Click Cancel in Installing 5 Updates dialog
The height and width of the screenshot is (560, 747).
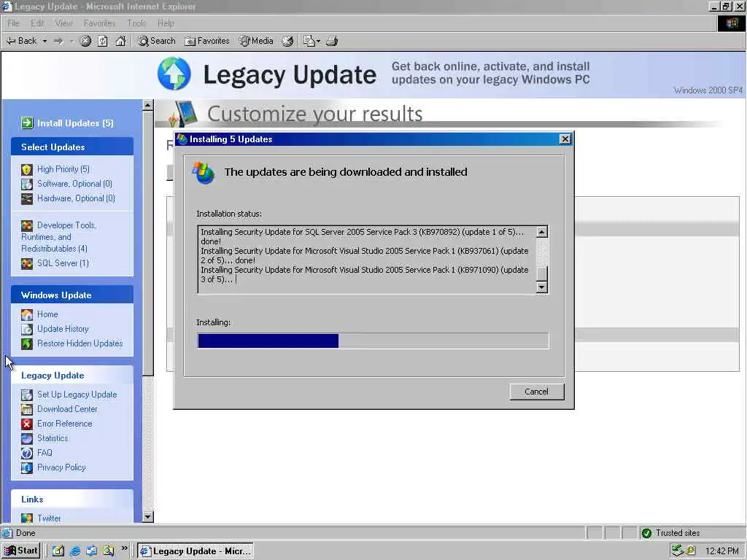[536, 392]
